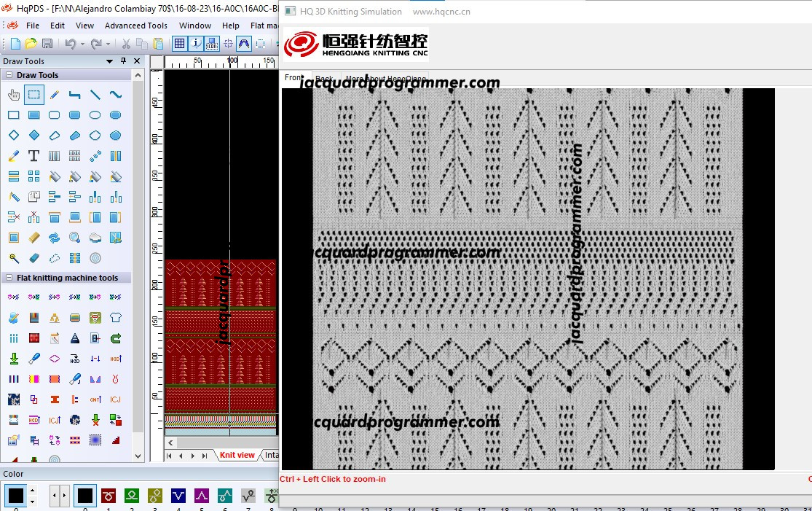Image resolution: width=812 pixels, height=511 pixels.
Task: Click the green and red square swap tool
Action: coord(116,420)
